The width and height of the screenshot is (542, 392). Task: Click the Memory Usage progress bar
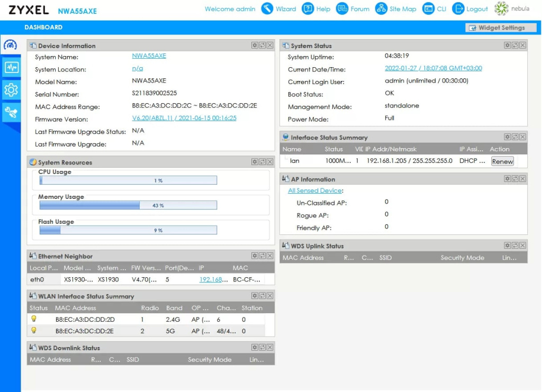128,205
